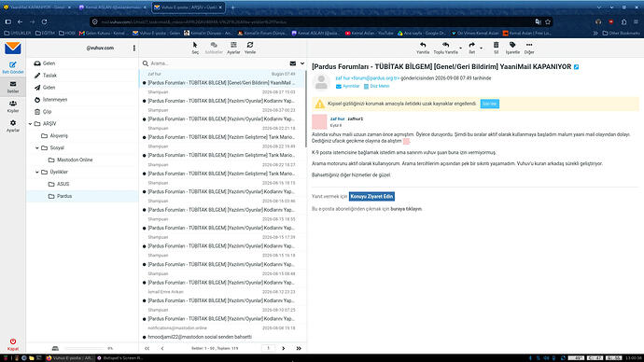Open folder actions three-dot menu beside account name
The image size is (644, 362).
pos(133,48)
